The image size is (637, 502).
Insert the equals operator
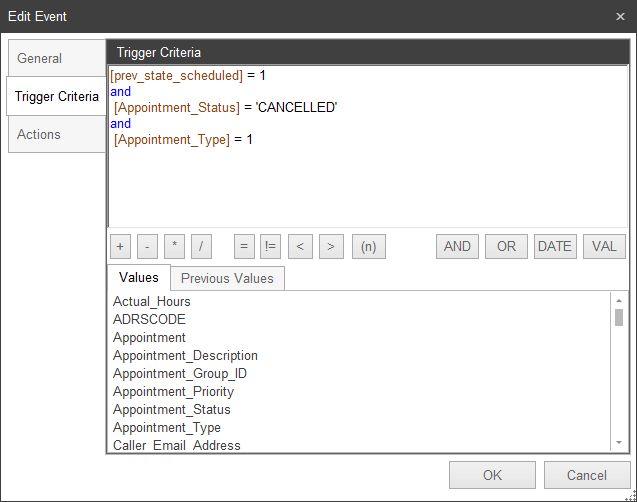click(243, 247)
